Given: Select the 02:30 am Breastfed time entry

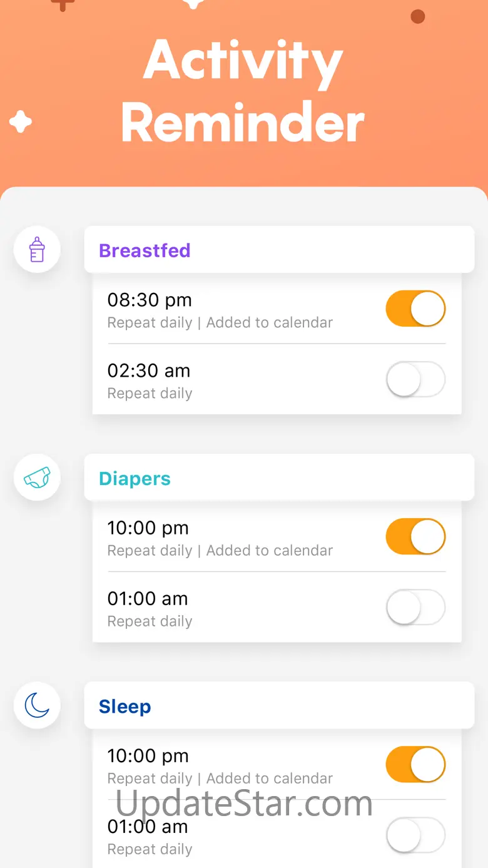Looking at the screenshot, I should coord(149,371).
